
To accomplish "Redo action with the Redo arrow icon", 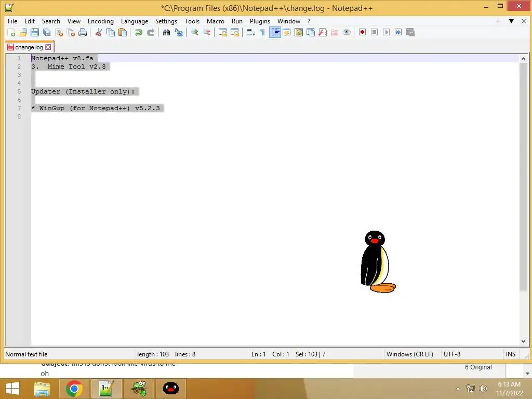I will click(150, 32).
